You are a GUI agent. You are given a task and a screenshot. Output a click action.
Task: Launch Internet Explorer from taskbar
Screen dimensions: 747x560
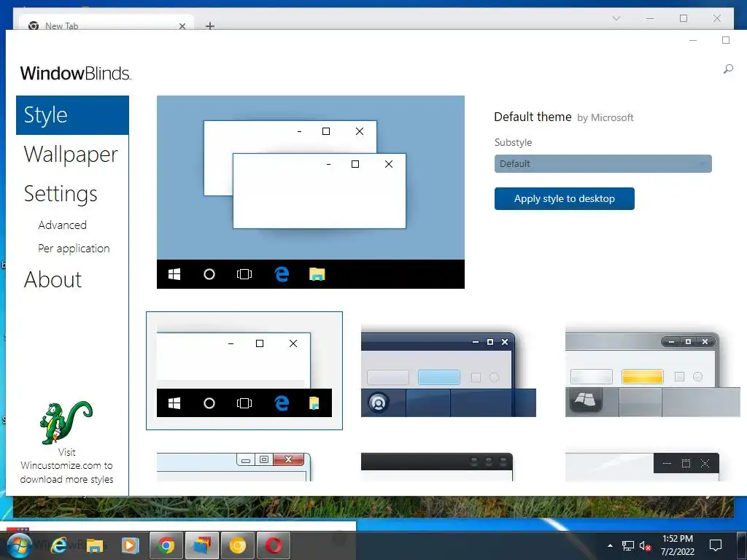coord(58,545)
